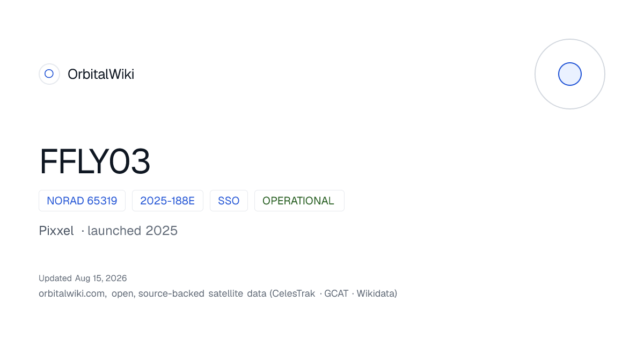
Task: Click the 'Updated' label
Action: [x=55, y=278]
